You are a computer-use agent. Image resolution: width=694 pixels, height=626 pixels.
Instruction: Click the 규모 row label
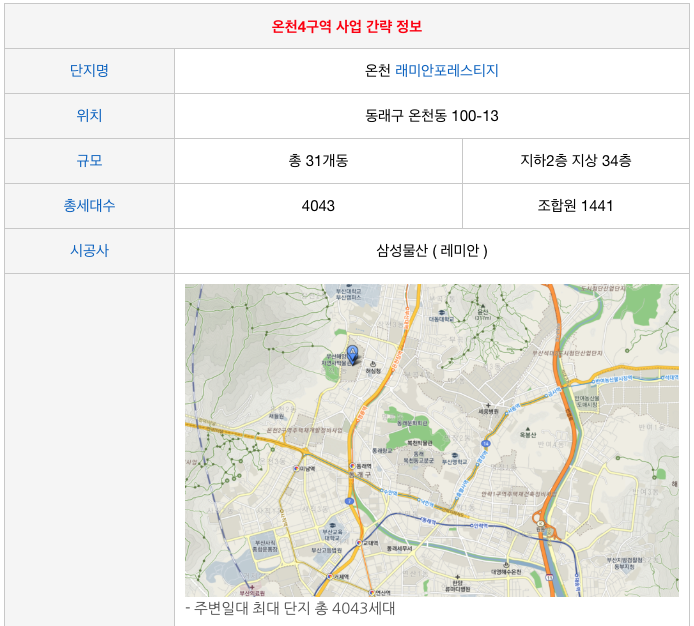click(89, 160)
